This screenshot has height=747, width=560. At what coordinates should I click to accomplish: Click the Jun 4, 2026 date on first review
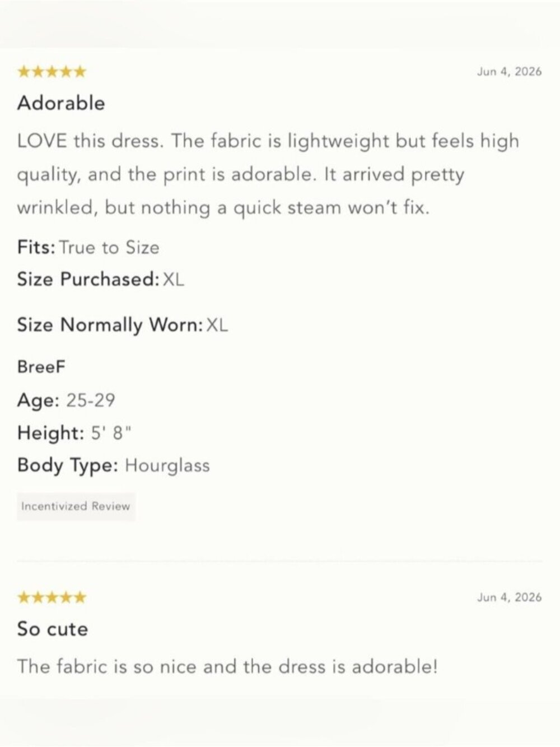(x=510, y=71)
